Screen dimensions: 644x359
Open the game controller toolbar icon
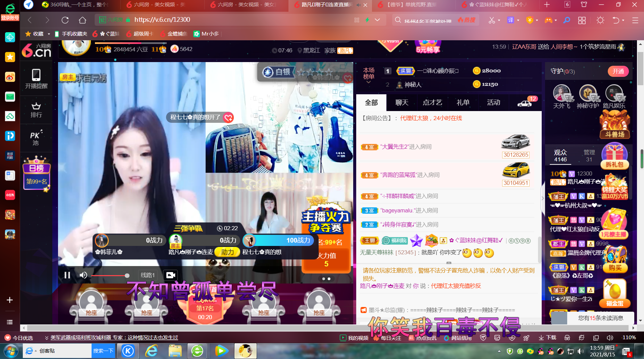click(548, 20)
